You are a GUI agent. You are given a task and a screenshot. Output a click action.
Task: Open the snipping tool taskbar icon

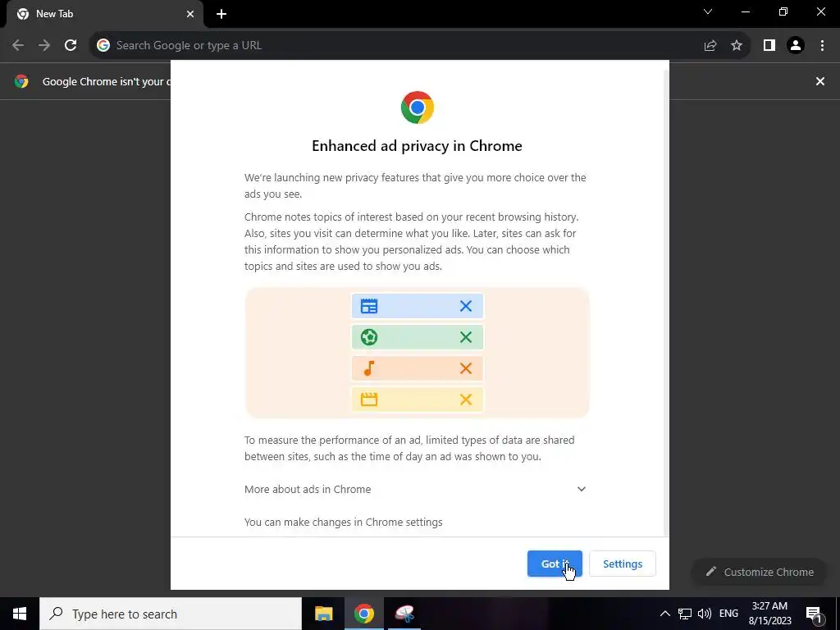pos(404,614)
